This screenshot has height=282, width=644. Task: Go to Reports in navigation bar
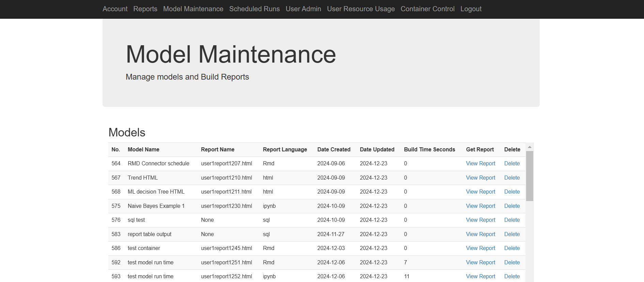pyautogui.click(x=145, y=9)
